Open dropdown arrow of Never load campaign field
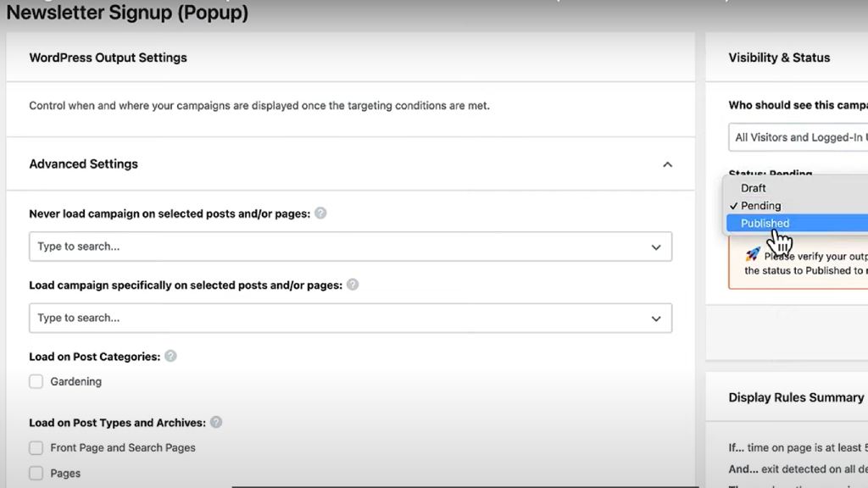The height and width of the screenshot is (488, 868). coord(656,247)
